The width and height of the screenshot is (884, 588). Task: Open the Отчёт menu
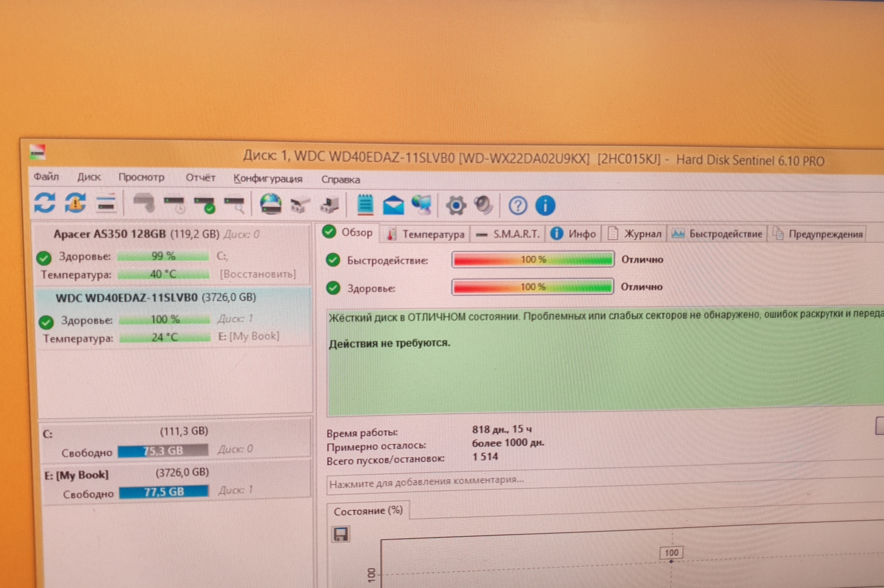(200, 178)
